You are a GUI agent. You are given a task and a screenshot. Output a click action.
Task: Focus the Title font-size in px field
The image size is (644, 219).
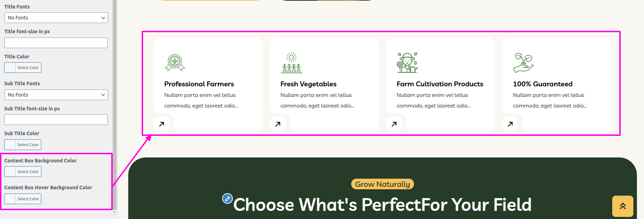click(56, 43)
